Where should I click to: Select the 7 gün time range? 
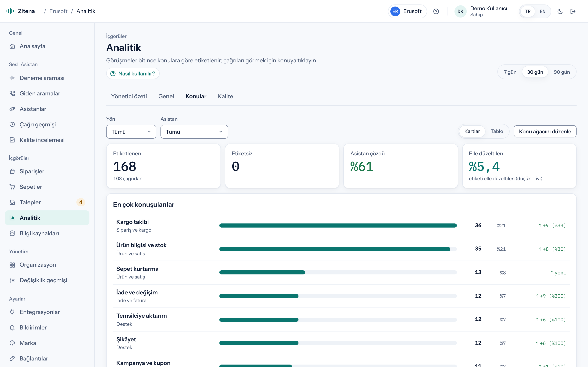[510, 72]
